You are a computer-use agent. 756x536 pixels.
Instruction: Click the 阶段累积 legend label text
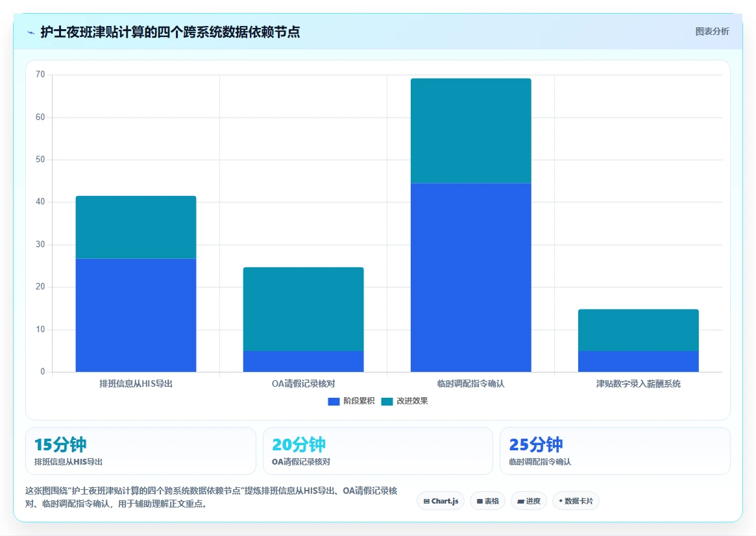359,401
